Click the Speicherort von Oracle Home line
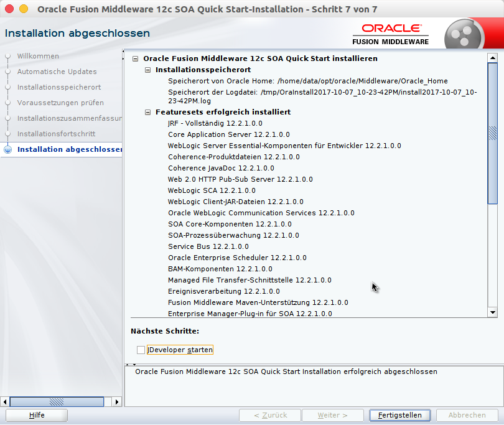 click(x=307, y=81)
